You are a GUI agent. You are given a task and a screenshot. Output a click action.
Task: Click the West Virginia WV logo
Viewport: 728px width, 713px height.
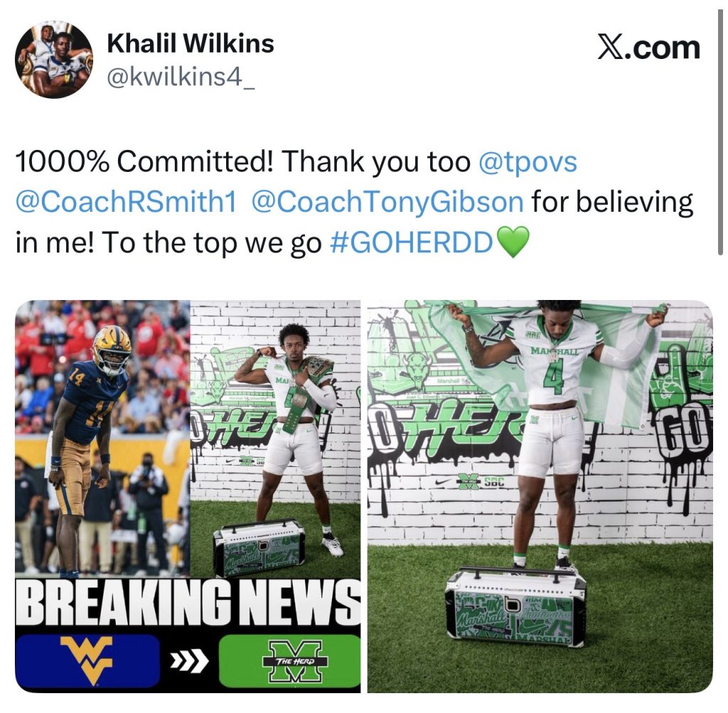pos(87,660)
